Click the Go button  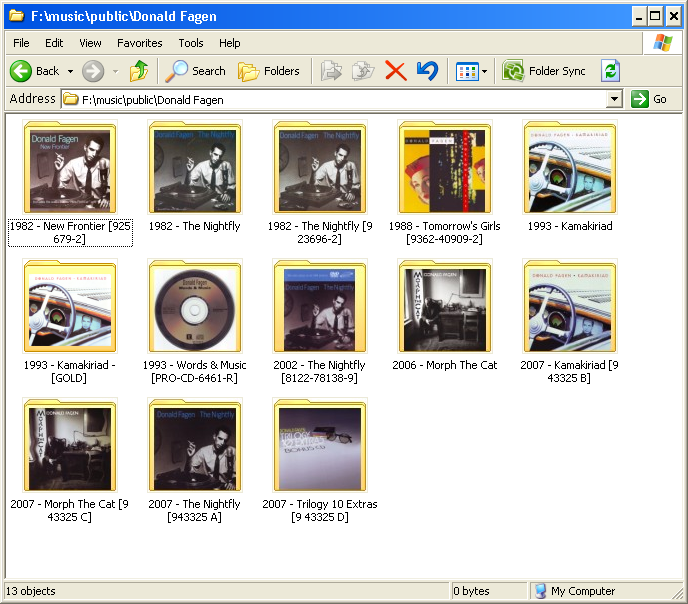pyautogui.click(x=649, y=99)
